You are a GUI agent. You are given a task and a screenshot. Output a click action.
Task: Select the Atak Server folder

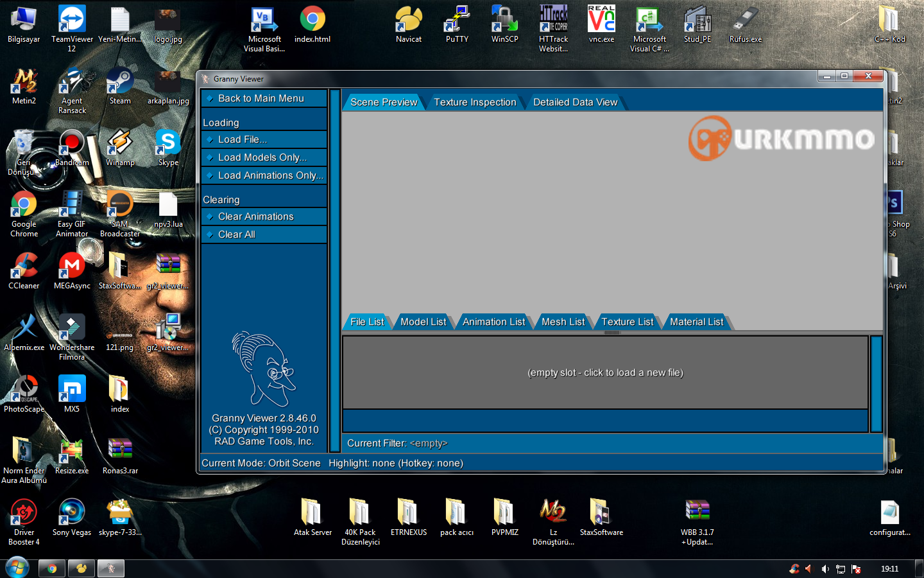[x=312, y=518]
